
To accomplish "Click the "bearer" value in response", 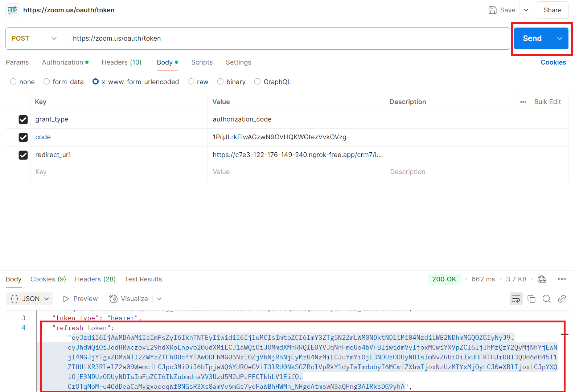I will pos(122,318).
